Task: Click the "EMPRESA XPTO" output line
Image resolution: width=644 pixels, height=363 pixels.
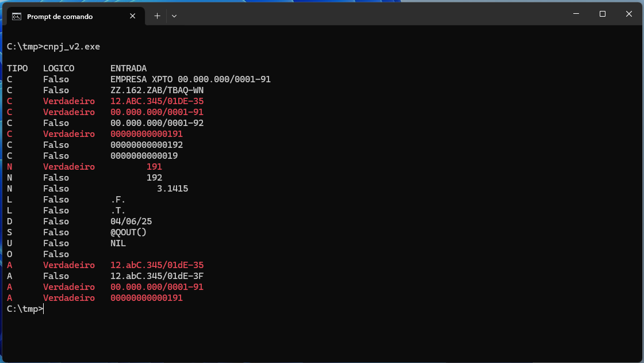Action: (190, 79)
